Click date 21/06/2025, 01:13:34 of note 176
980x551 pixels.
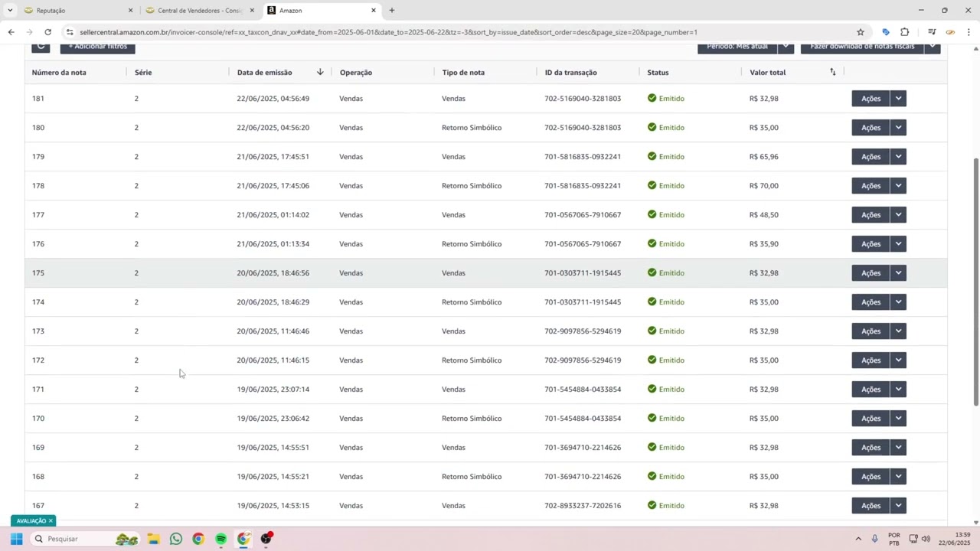click(273, 244)
